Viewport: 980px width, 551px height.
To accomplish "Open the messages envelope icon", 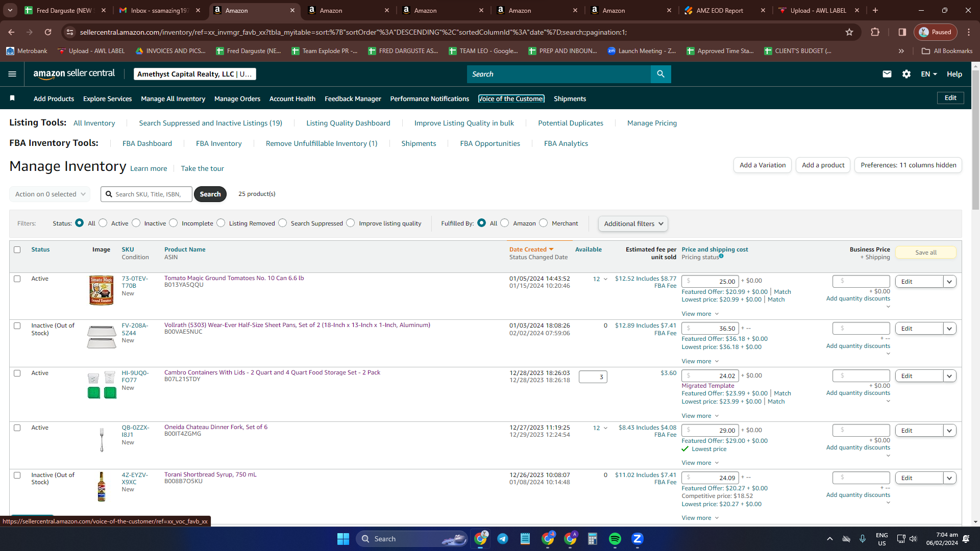I will (x=887, y=74).
